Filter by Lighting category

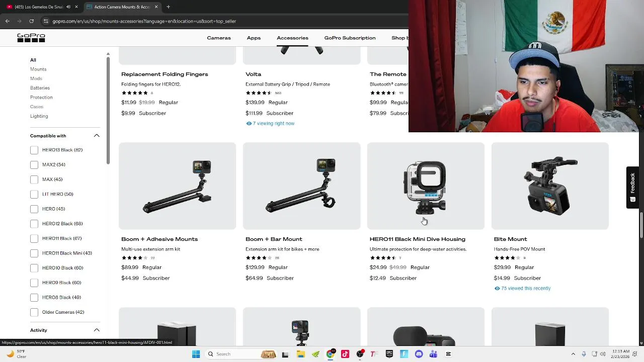[39, 116]
